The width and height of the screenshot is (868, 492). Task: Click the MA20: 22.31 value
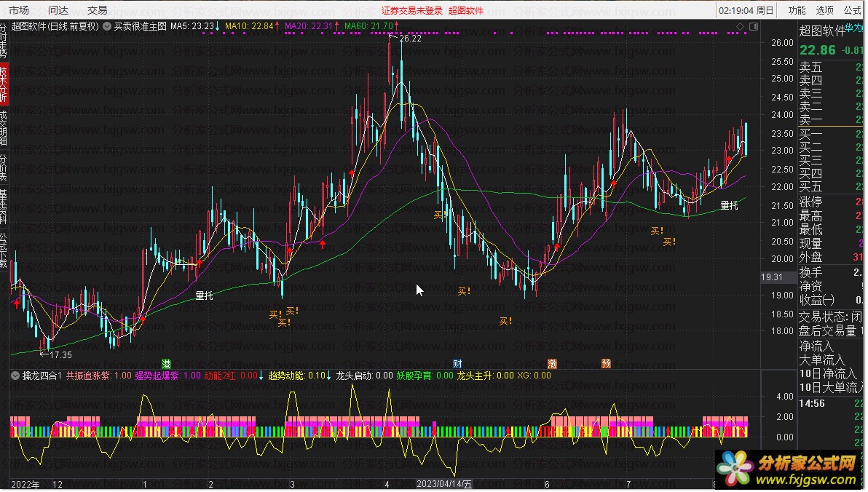pyautogui.click(x=312, y=26)
